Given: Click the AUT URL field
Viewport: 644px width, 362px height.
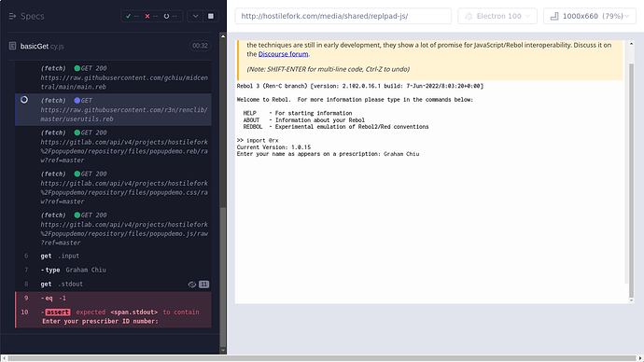Looking at the screenshot, I should click(x=343, y=16).
